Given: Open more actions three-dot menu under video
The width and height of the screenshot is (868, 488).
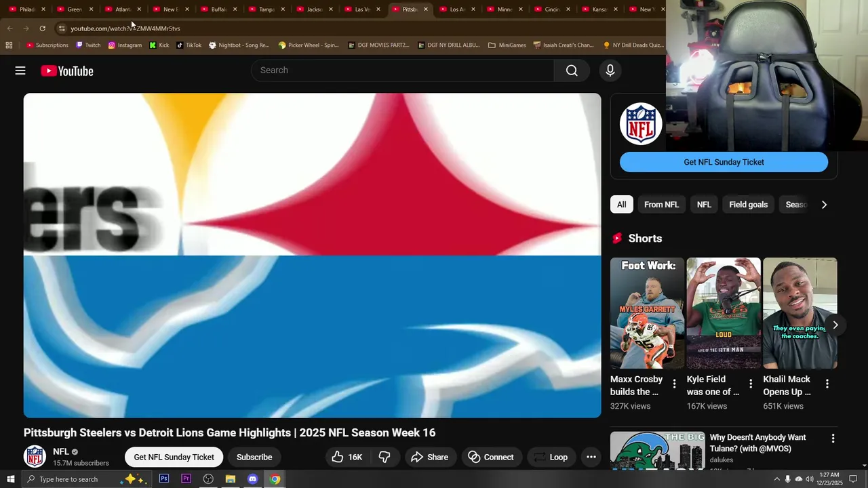Looking at the screenshot, I should pos(591,457).
